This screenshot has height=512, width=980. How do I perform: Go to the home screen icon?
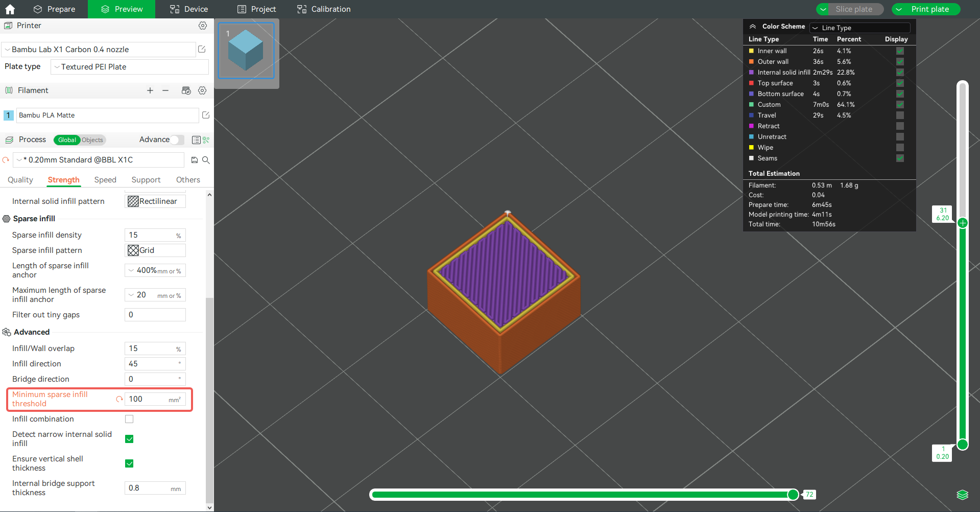[x=10, y=9]
